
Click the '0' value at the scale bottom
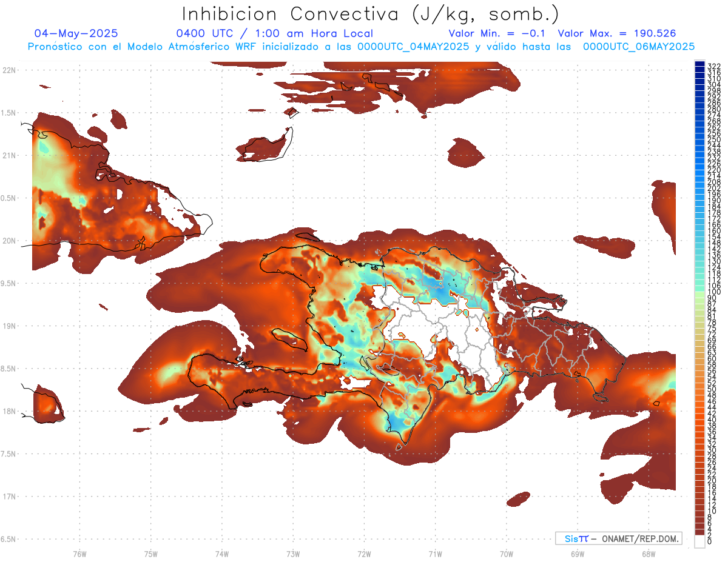(x=710, y=542)
